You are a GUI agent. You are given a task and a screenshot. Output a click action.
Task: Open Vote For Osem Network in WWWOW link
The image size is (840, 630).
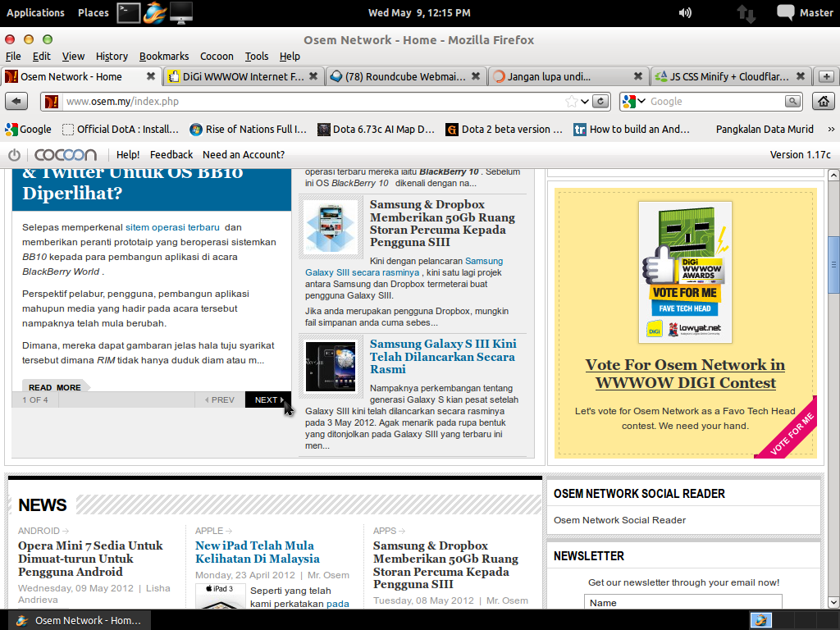click(685, 374)
